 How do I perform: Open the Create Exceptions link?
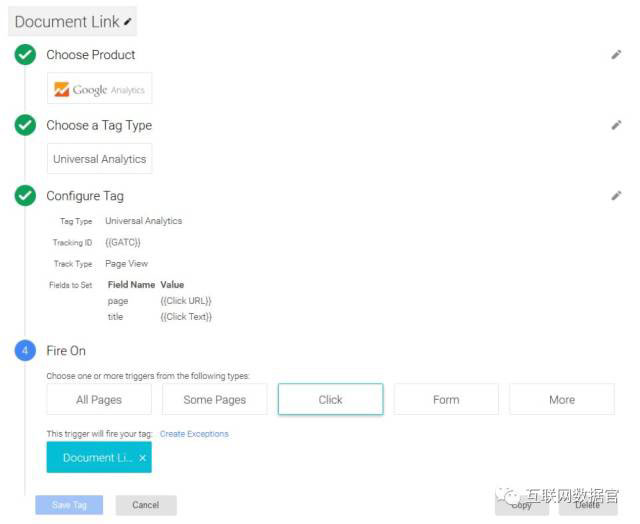point(194,434)
